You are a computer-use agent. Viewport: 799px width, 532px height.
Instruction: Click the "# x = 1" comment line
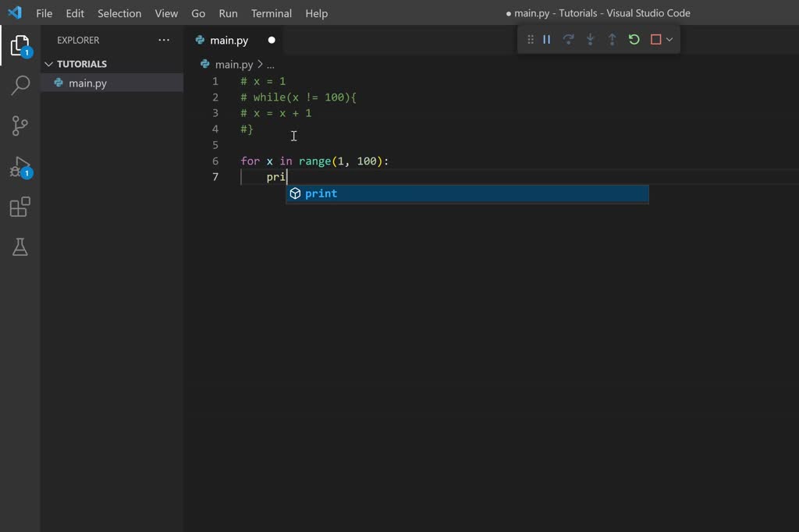tap(263, 82)
